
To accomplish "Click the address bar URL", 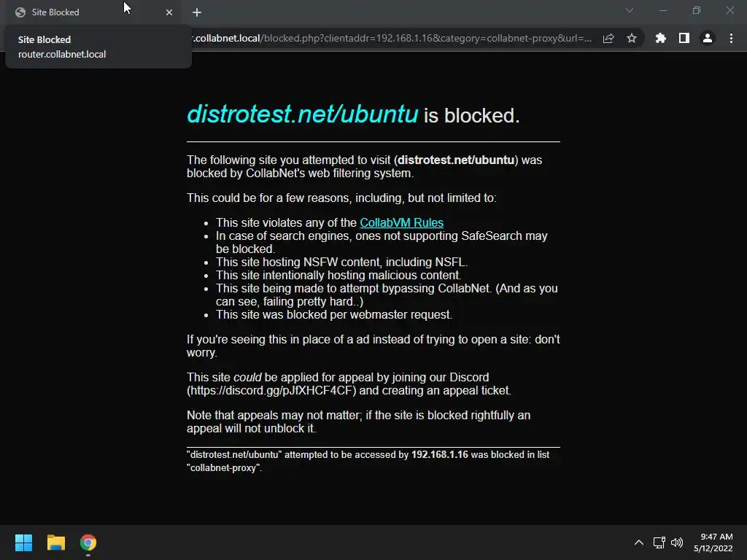I will click(x=392, y=38).
